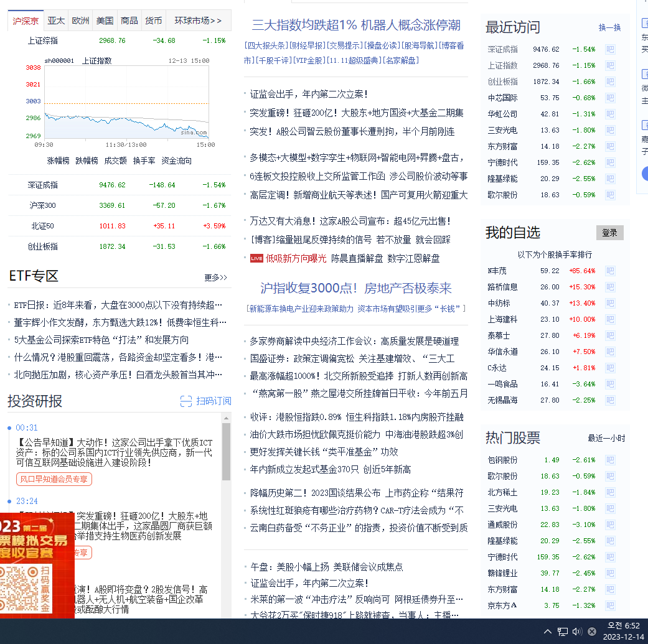Open the 沪深300 index row
The image size is (648, 644).
coord(120,205)
